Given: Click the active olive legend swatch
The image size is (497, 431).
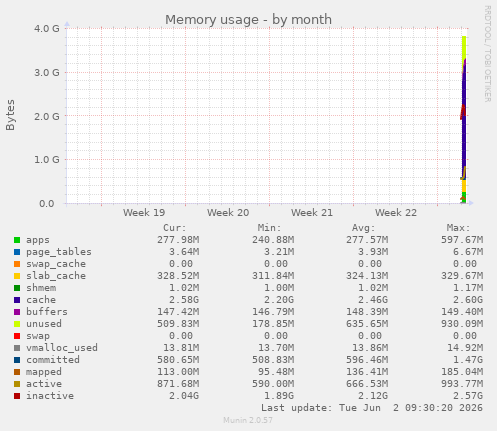Looking at the screenshot, I should pos(17,384).
